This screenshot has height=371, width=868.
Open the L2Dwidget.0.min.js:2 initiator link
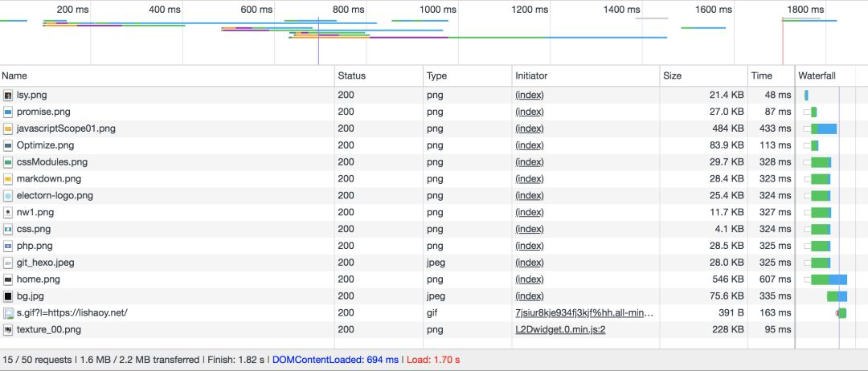560,329
